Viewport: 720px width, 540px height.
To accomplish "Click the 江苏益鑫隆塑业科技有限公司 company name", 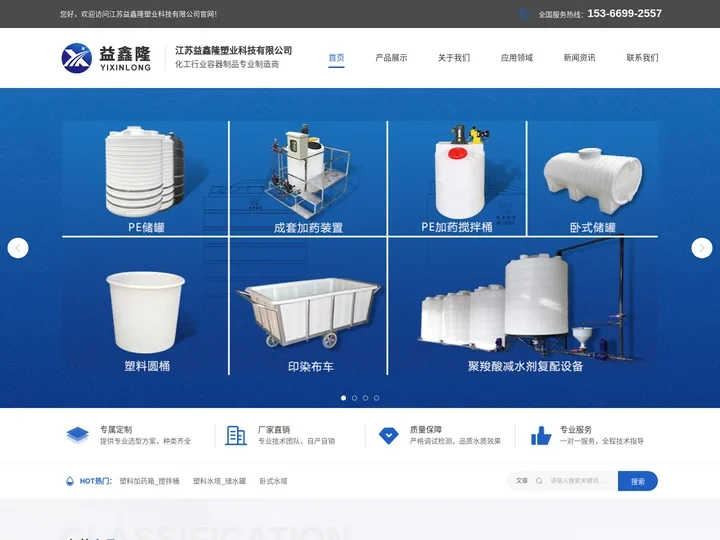I will [233, 51].
